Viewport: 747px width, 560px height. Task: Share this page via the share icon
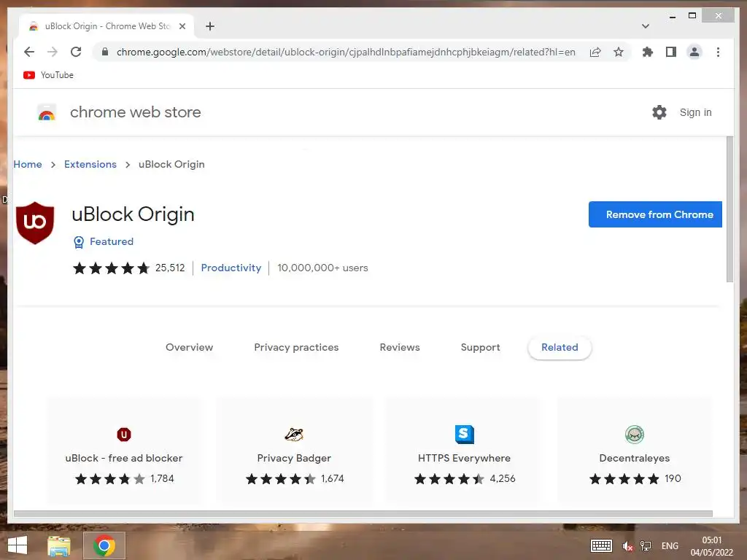[595, 52]
